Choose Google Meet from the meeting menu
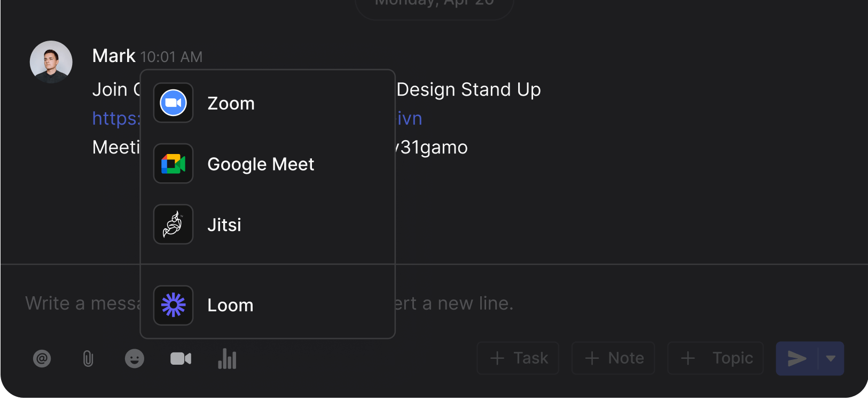868x400 pixels. tap(261, 164)
